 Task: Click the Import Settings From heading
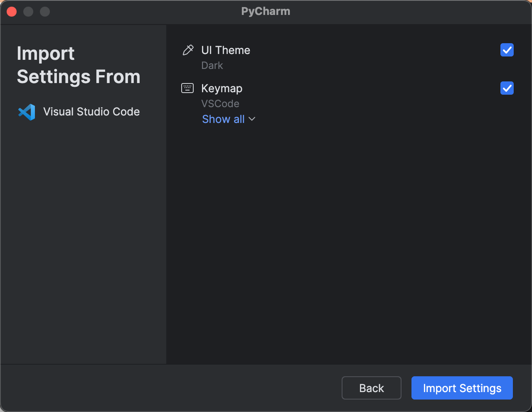click(x=78, y=65)
